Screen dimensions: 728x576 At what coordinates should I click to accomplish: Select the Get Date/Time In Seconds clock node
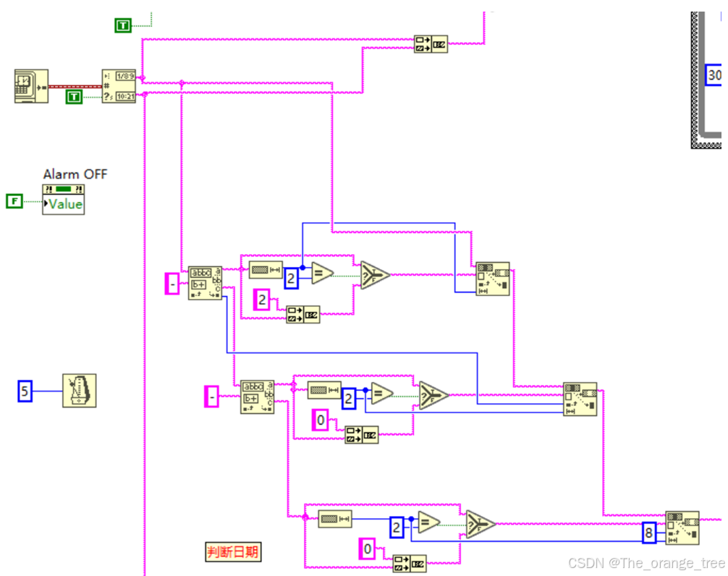pos(32,86)
